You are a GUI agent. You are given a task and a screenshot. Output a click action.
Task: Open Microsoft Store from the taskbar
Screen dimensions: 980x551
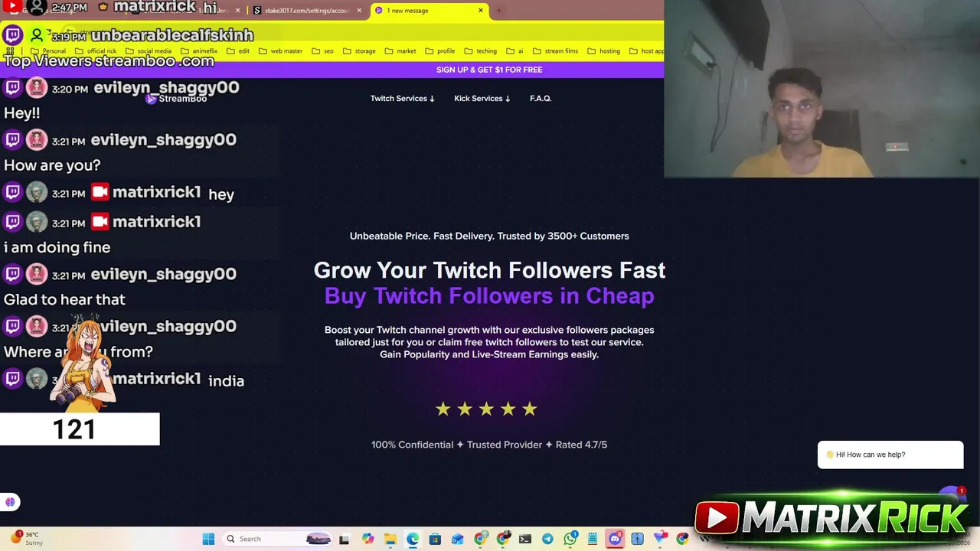pyautogui.click(x=435, y=539)
